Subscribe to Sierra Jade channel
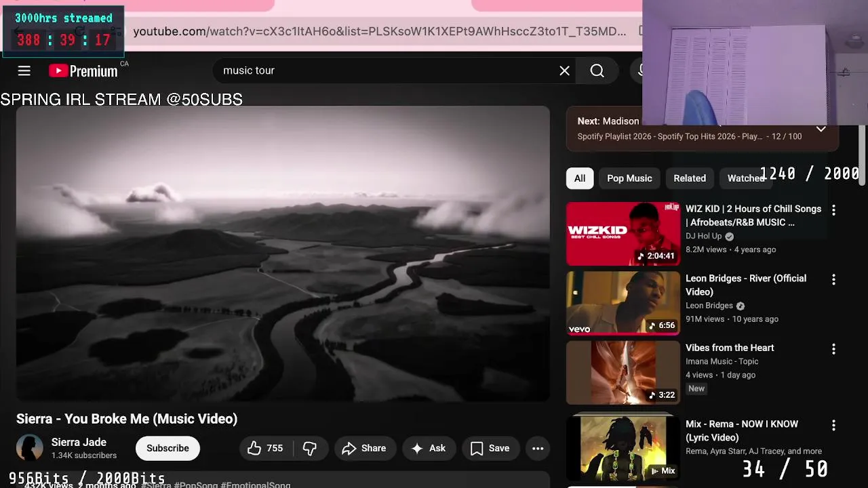This screenshot has height=488, width=868. (x=167, y=448)
